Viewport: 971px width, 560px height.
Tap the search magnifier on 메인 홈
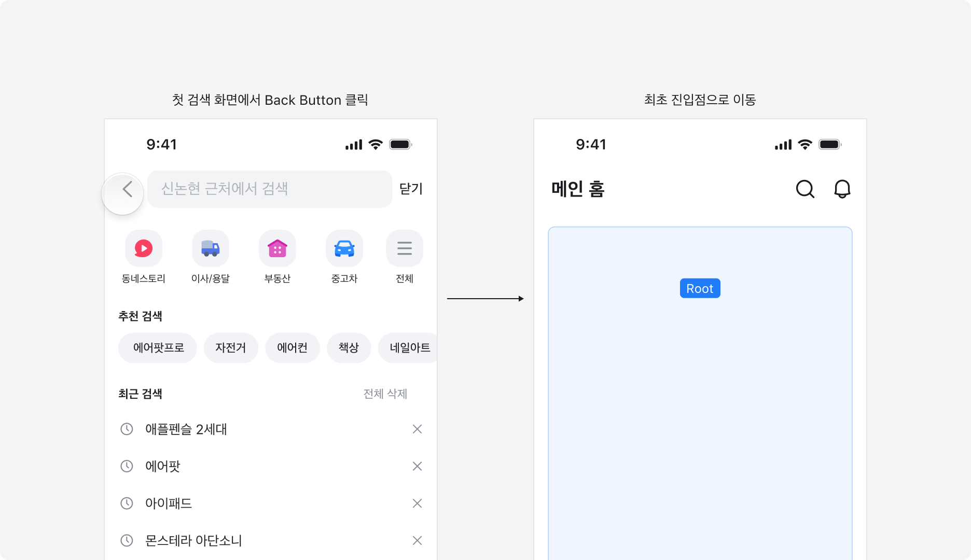coord(805,189)
